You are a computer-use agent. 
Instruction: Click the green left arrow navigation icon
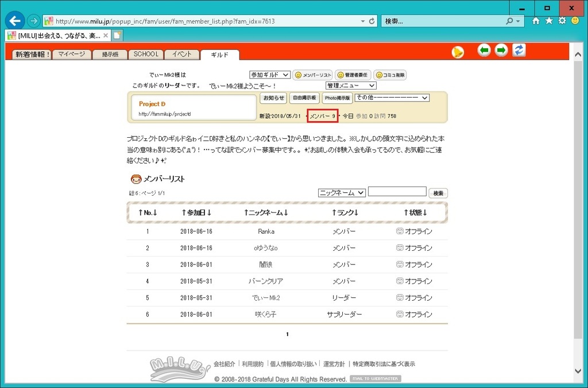point(484,51)
